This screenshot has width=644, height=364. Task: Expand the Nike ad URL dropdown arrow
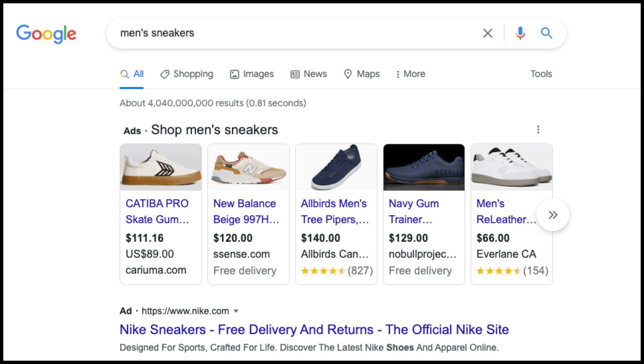click(236, 311)
